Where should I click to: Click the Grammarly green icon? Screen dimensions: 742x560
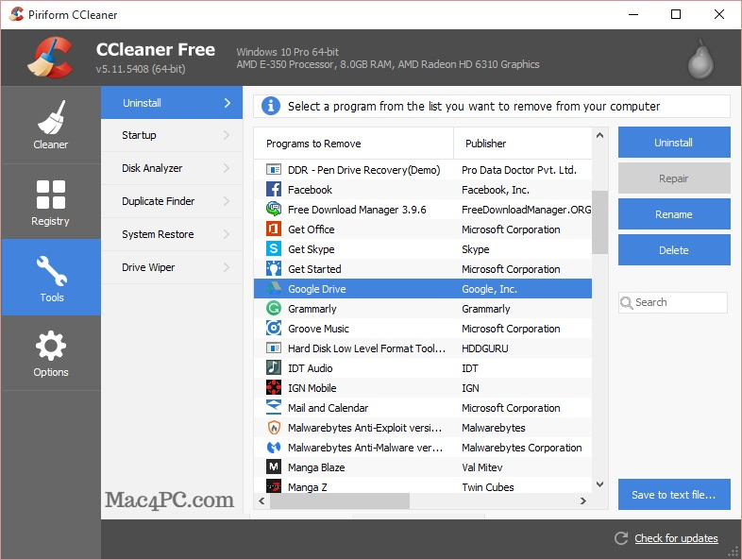[274, 309]
